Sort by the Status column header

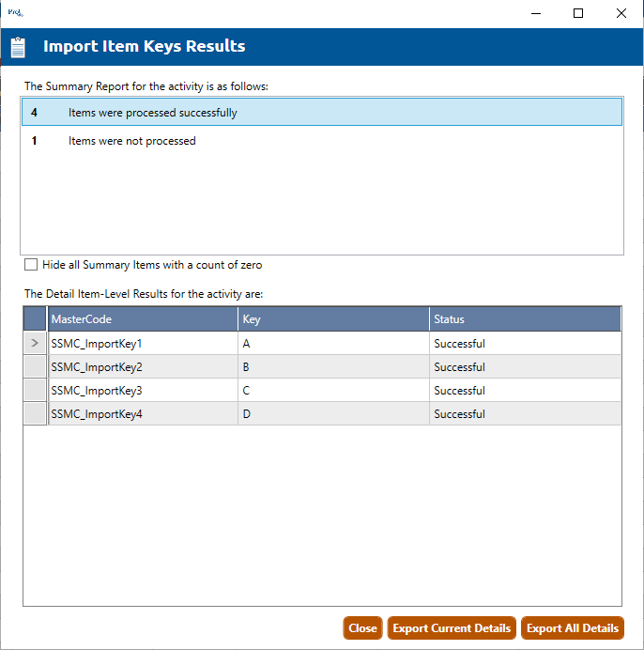click(x=525, y=319)
